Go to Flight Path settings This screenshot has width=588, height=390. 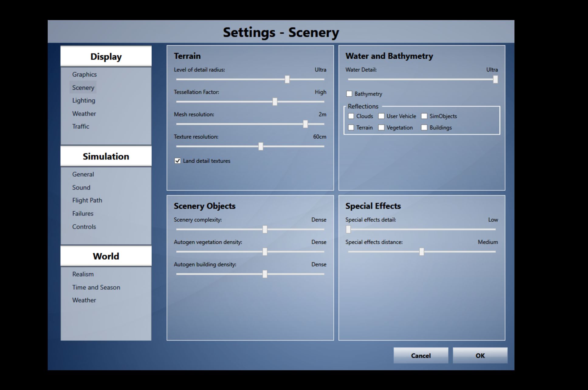(87, 200)
